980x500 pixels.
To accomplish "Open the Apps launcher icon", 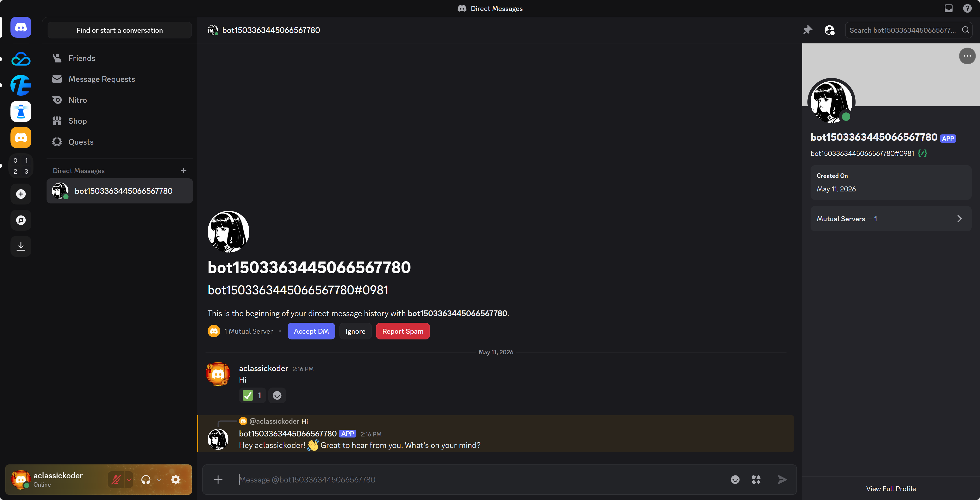I will (x=756, y=479).
